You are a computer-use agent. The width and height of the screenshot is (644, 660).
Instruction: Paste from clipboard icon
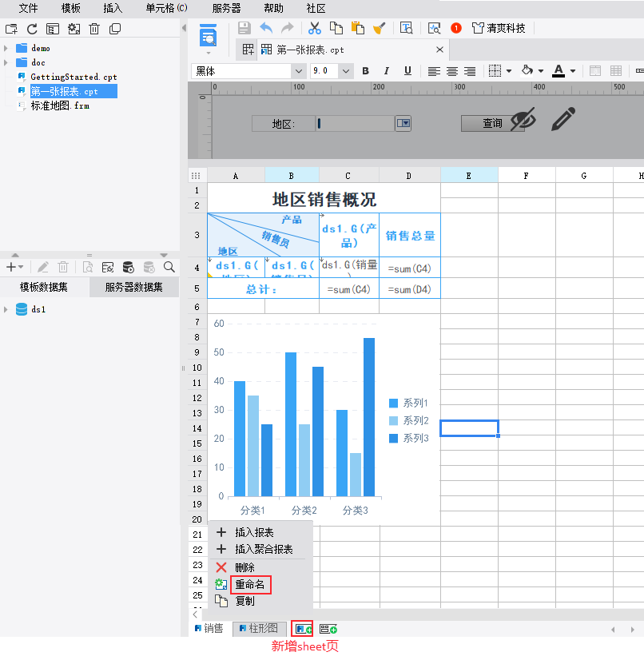click(358, 28)
